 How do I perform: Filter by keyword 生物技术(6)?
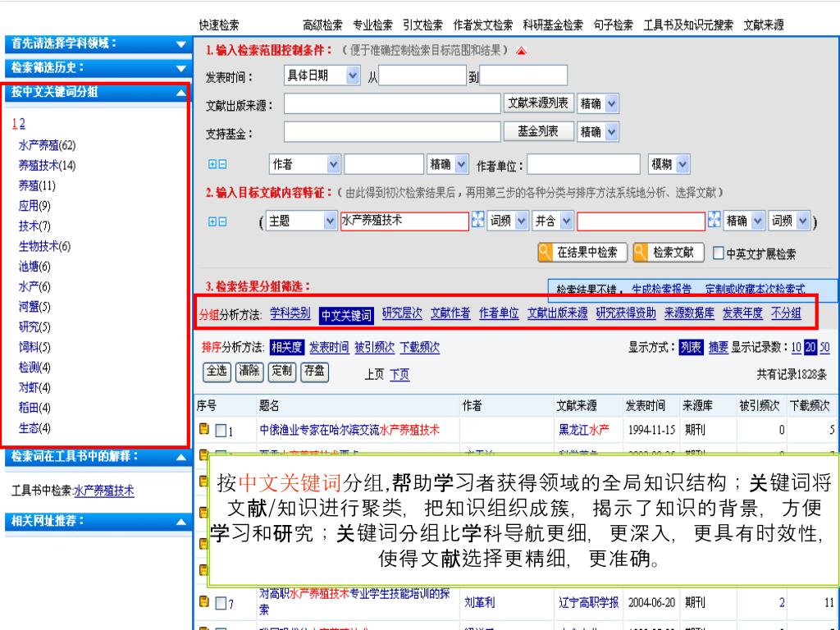click(x=44, y=246)
